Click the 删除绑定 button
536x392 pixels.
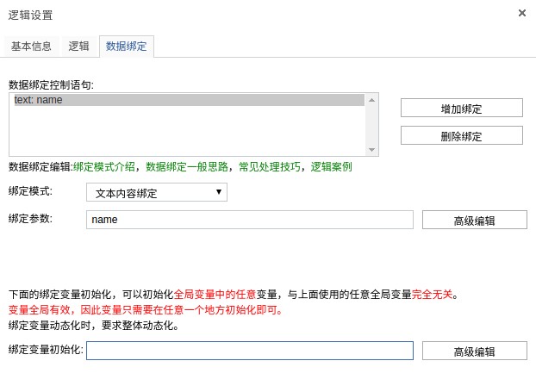[462, 135]
